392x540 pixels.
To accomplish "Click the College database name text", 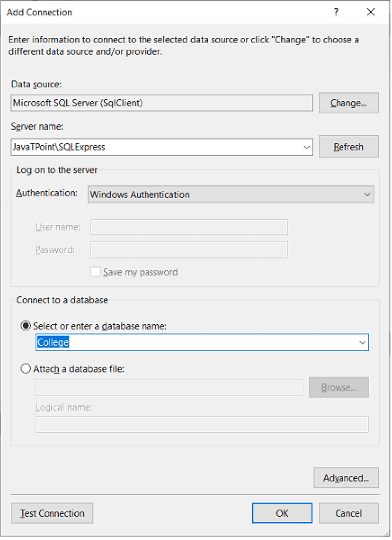I will [x=53, y=342].
